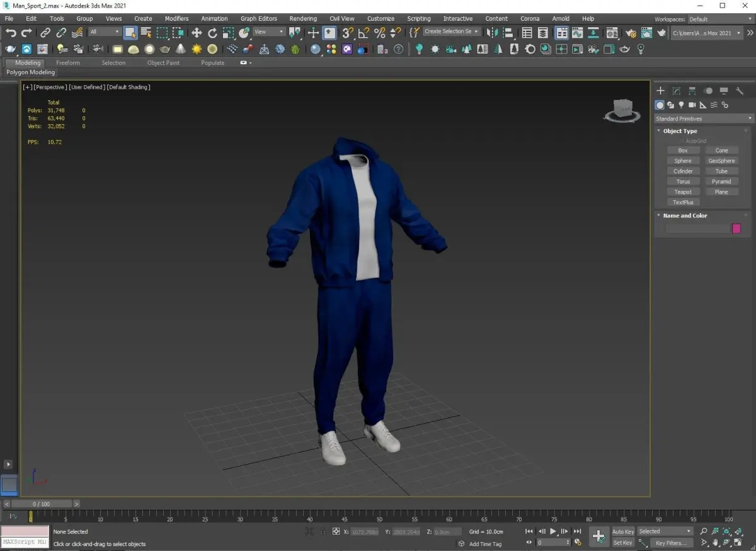This screenshot has width=756, height=551.
Task: Open the Graph Editors menu
Action: pos(258,19)
